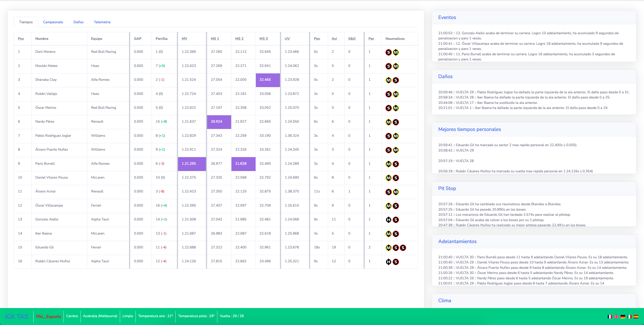Select purple best MV cell 1.21.295
This screenshot has width=644, height=325.
pyautogui.click(x=192, y=164)
